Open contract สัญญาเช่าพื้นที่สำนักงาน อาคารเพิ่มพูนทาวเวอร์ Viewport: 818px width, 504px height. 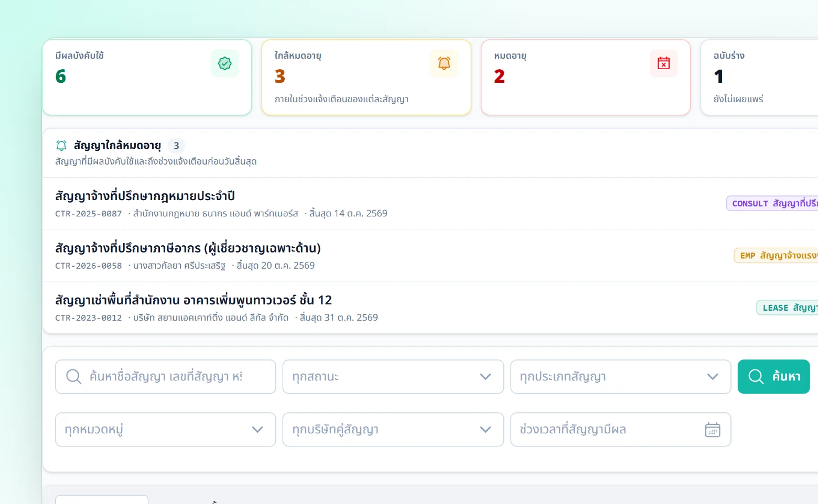(193, 300)
